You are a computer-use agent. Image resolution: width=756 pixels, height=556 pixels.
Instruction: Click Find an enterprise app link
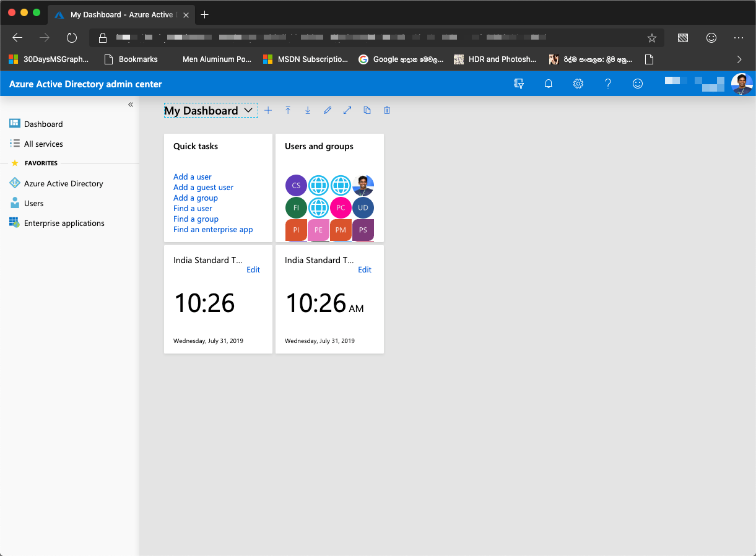[x=213, y=230]
